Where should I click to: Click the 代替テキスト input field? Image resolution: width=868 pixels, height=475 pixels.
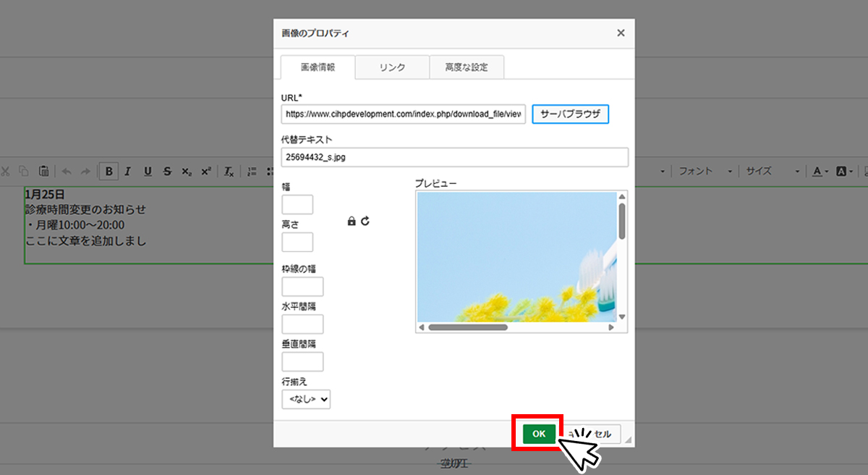coord(455,157)
